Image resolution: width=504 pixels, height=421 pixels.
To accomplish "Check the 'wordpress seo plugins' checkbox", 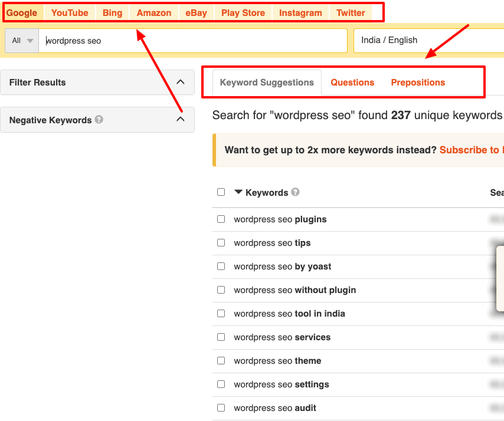I will [x=221, y=219].
